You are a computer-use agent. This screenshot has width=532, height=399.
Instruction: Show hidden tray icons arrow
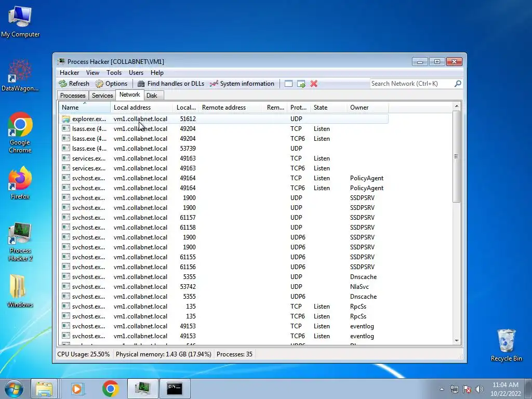pos(442,389)
